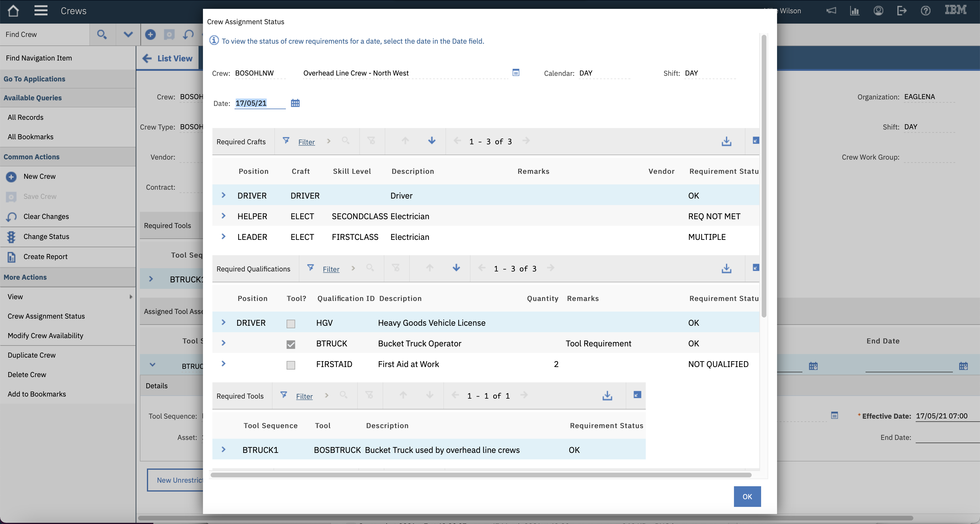
Task: Open the Date calendar picker icon
Action: (295, 103)
